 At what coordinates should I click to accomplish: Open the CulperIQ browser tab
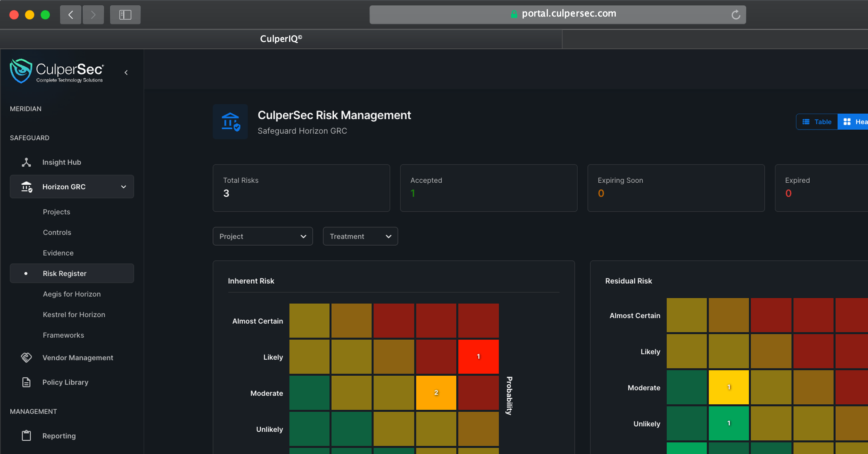tap(281, 39)
